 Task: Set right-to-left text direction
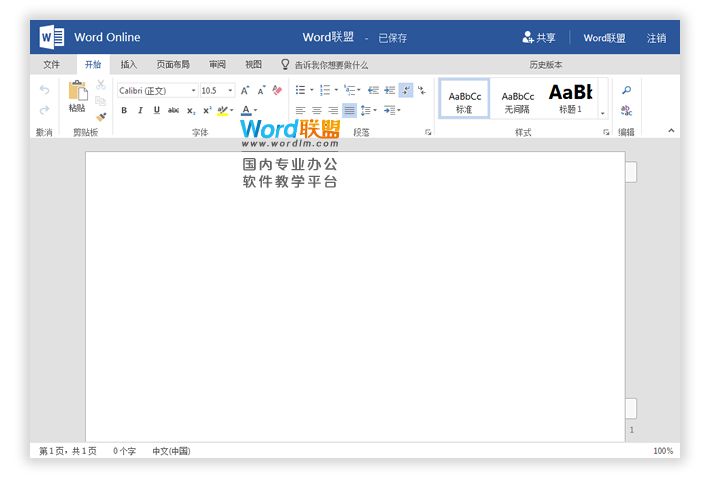click(422, 90)
